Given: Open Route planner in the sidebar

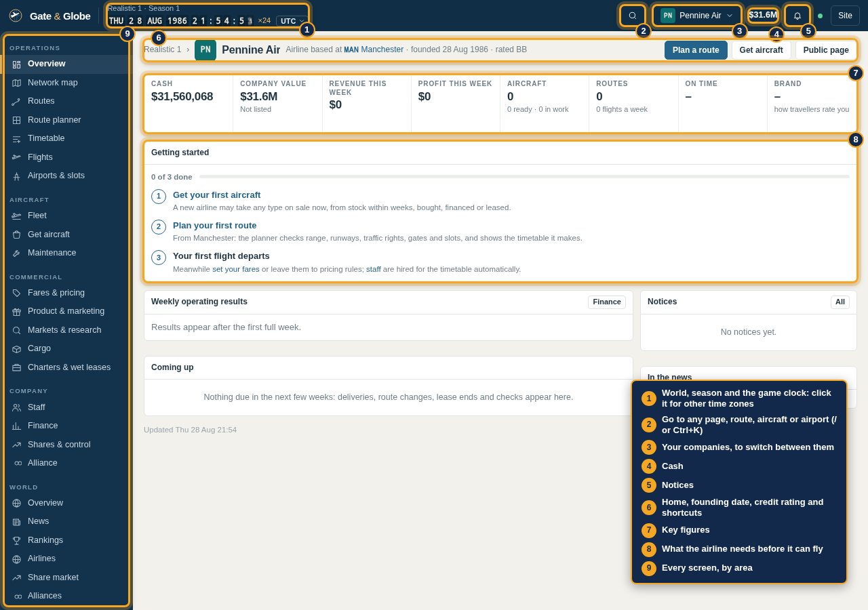Looking at the screenshot, I should pos(65,120).
